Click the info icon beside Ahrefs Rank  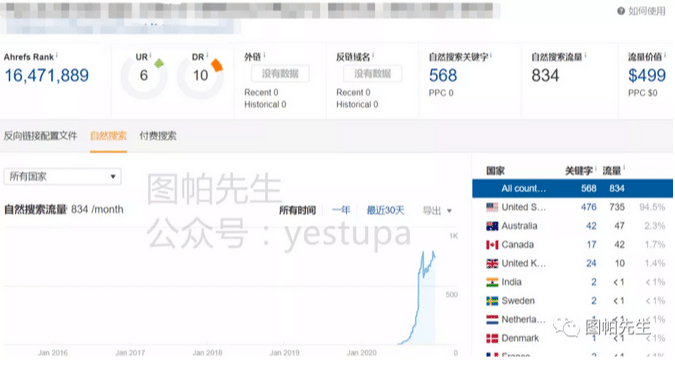point(57,55)
